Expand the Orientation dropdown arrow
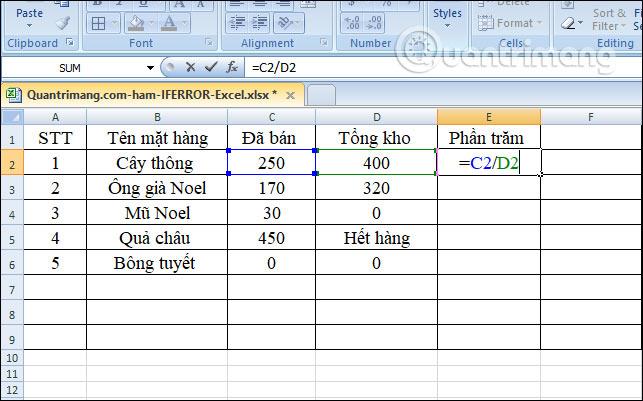This screenshot has height=401, width=643. pyautogui.click(x=299, y=24)
